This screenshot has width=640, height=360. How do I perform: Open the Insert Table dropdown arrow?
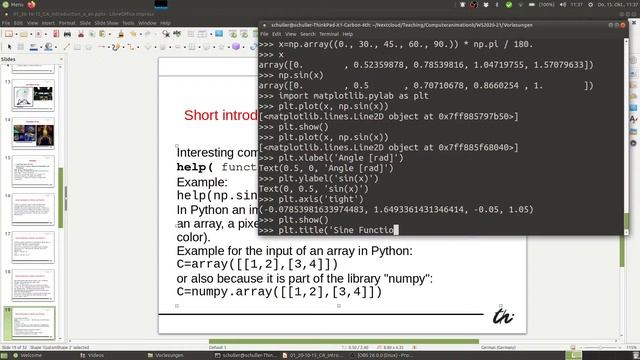click(211, 34)
